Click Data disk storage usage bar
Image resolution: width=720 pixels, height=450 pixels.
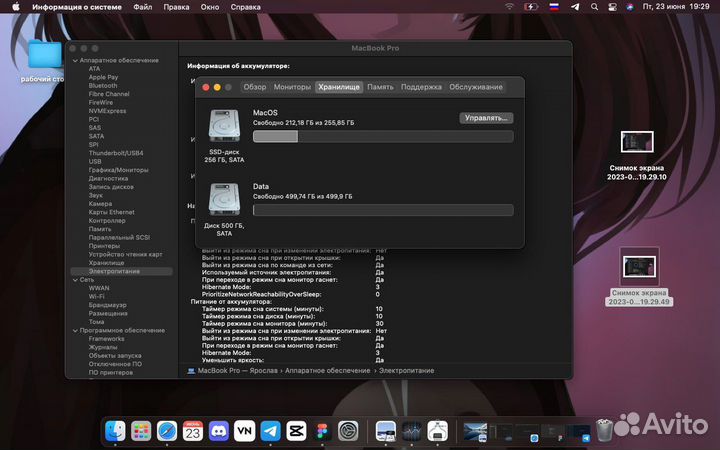(383, 210)
